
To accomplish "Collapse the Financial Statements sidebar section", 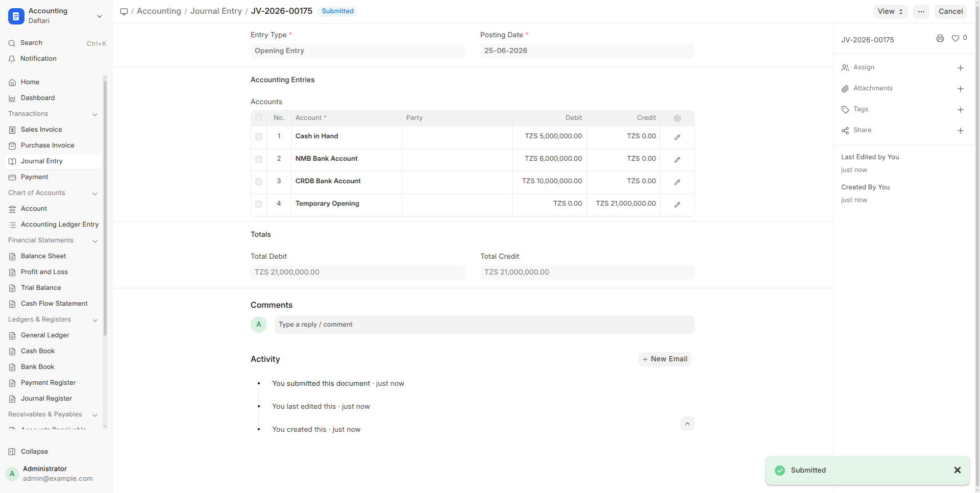I will pos(94,241).
